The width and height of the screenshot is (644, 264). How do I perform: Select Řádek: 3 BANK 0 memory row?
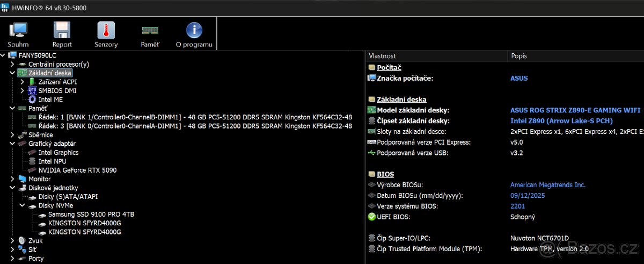[195, 126]
